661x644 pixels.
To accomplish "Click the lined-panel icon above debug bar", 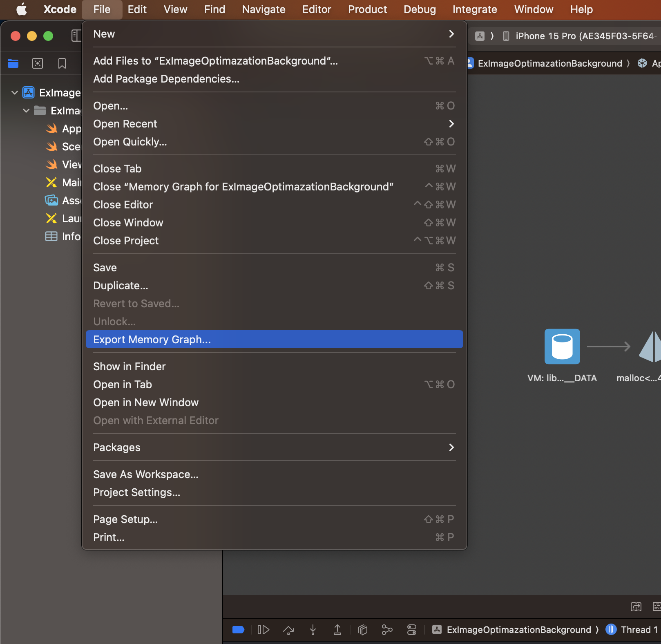I will click(657, 606).
